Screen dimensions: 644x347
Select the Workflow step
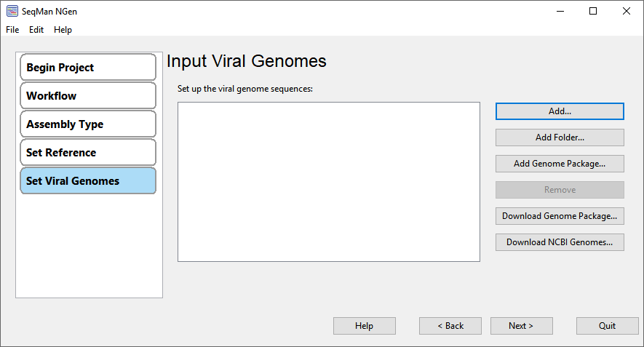click(x=88, y=96)
